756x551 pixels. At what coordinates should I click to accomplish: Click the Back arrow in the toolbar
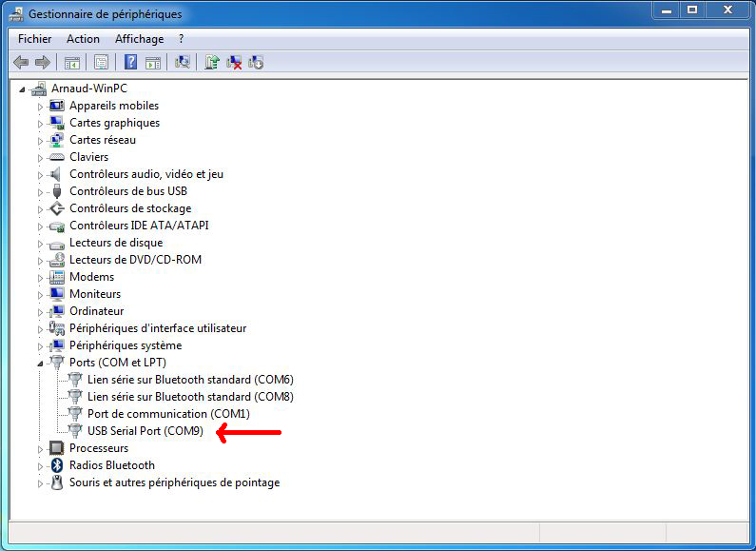(x=20, y=63)
